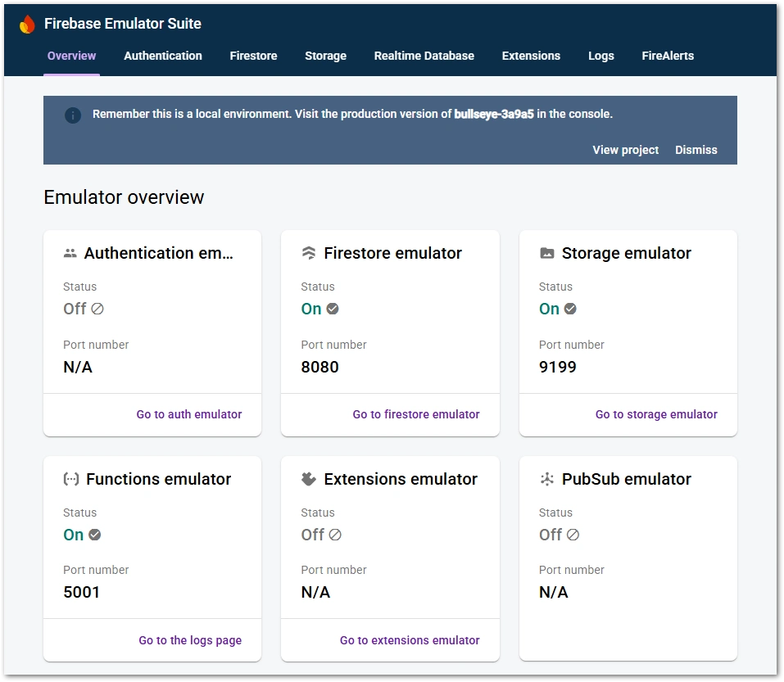Viewport: 784px width, 682px height.
Task: Click Go to extensions emulator link
Action: (x=410, y=640)
